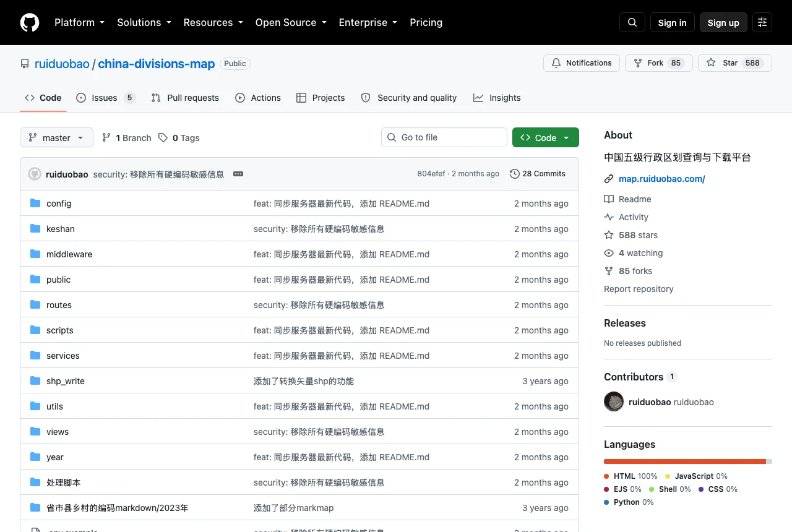792x532 pixels.
Task: Click the HTML 100% language entry
Action: (x=631, y=476)
